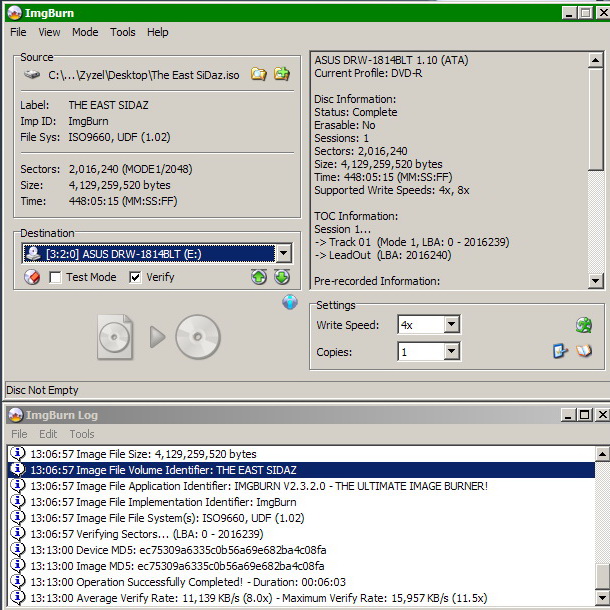Click the 'Disc Not Empty' status bar text

[42, 390]
